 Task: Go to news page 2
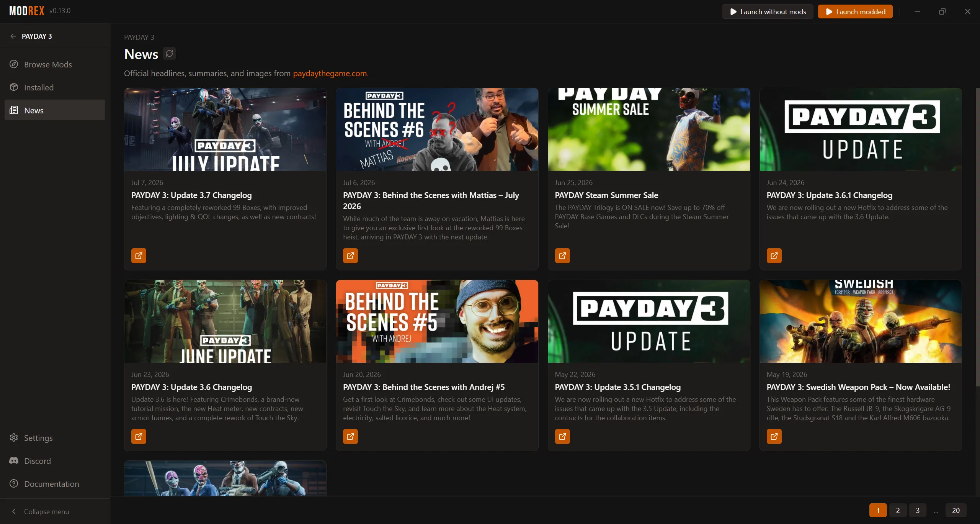pos(898,510)
